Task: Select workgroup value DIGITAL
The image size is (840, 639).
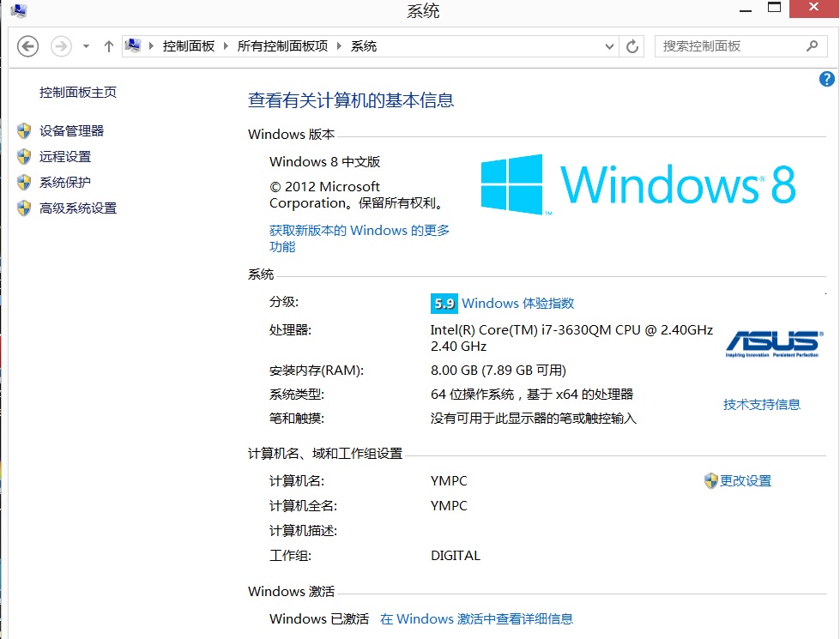Action: click(x=456, y=556)
